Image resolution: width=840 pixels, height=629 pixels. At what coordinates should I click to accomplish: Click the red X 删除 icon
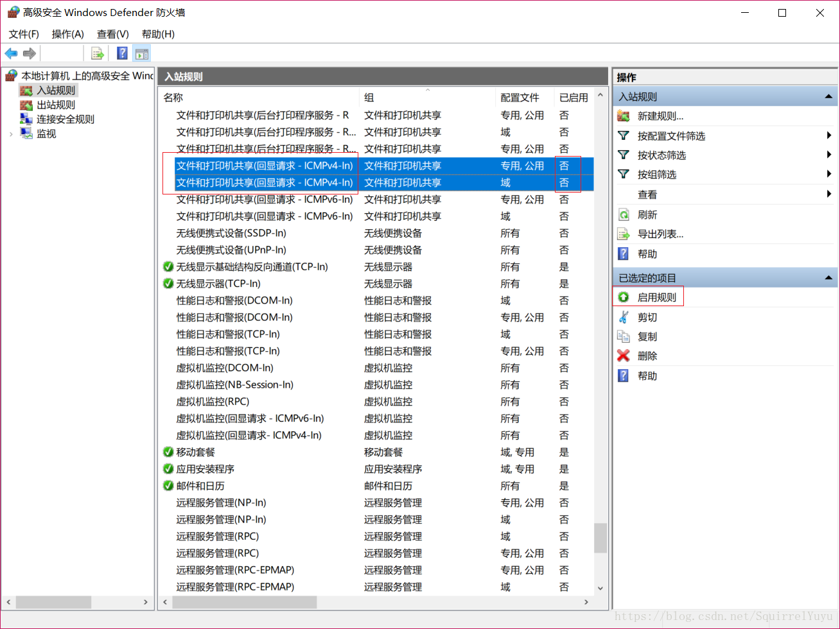[x=623, y=356]
